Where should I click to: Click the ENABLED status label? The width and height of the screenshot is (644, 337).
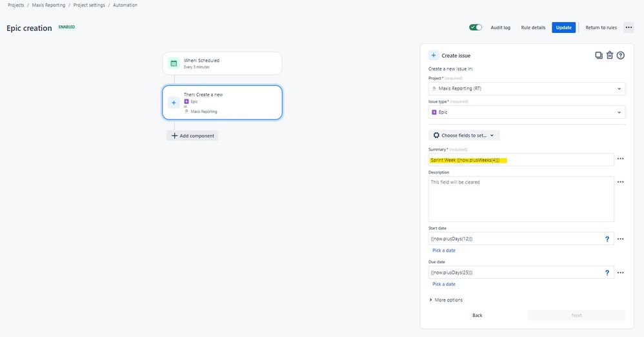[66, 27]
